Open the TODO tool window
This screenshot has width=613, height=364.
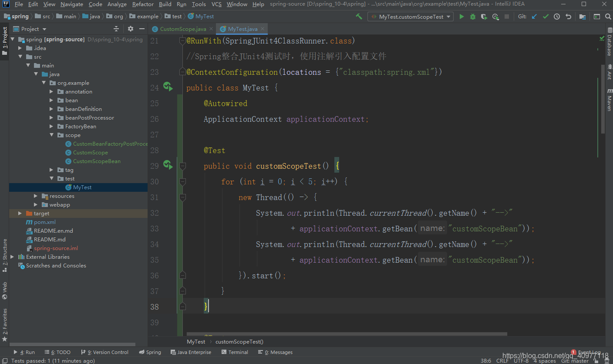pyautogui.click(x=57, y=352)
